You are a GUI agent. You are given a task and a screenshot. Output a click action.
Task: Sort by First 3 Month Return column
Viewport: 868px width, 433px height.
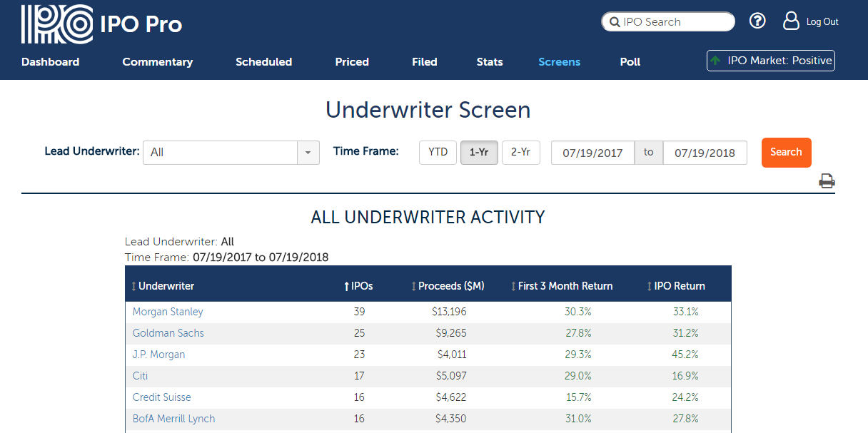tap(562, 286)
